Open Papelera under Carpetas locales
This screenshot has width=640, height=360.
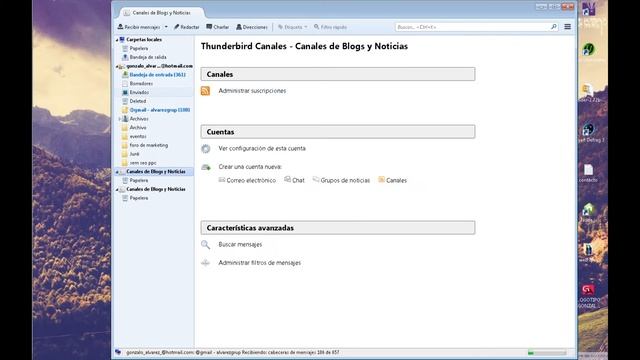click(139, 49)
